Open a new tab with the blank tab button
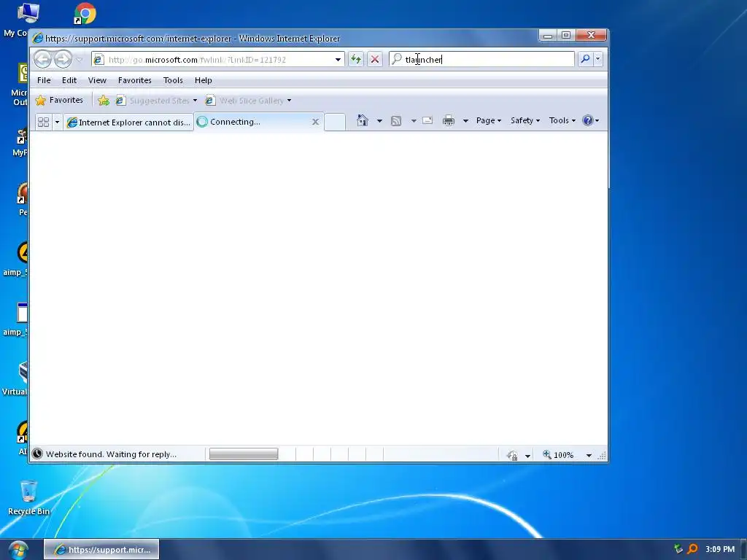This screenshot has height=560, width=747. point(335,122)
